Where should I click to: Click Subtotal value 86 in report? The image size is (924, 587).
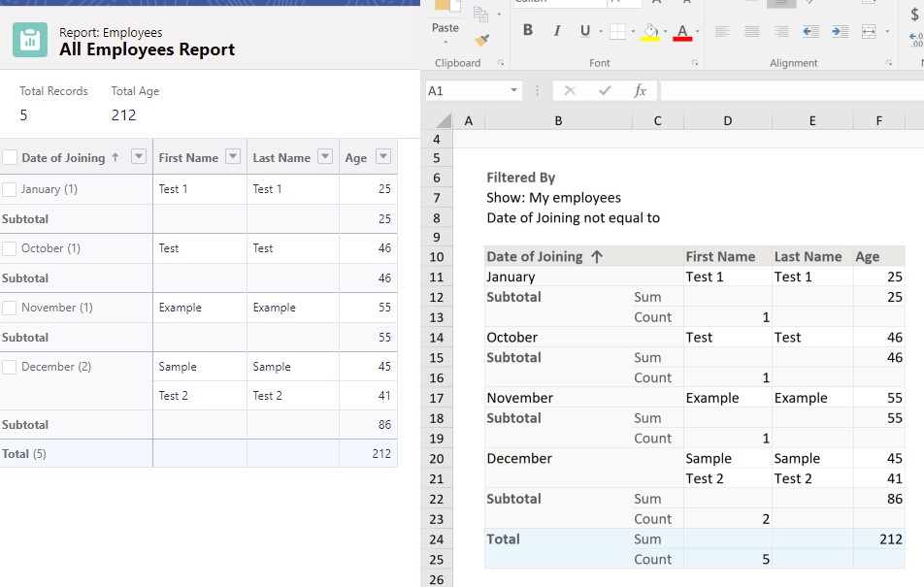tap(384, 424)
